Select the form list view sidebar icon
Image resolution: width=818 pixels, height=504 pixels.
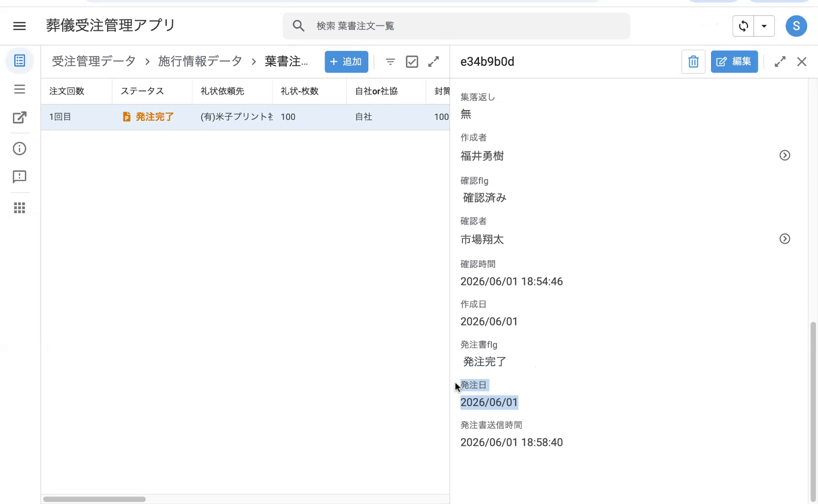[x=20, y=61]
